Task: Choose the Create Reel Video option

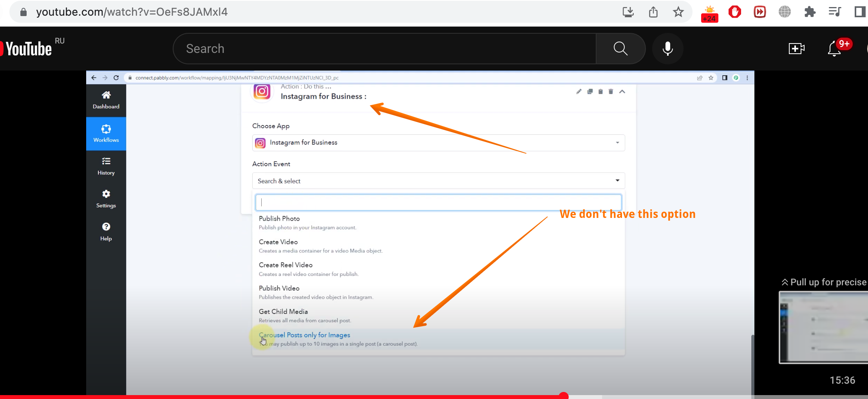Action: (x=438, y=269)
